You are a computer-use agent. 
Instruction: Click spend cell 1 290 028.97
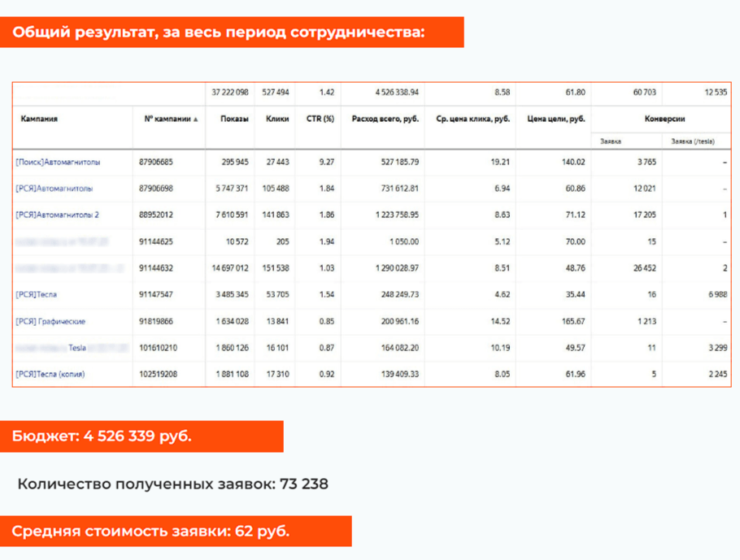point(397,268)
